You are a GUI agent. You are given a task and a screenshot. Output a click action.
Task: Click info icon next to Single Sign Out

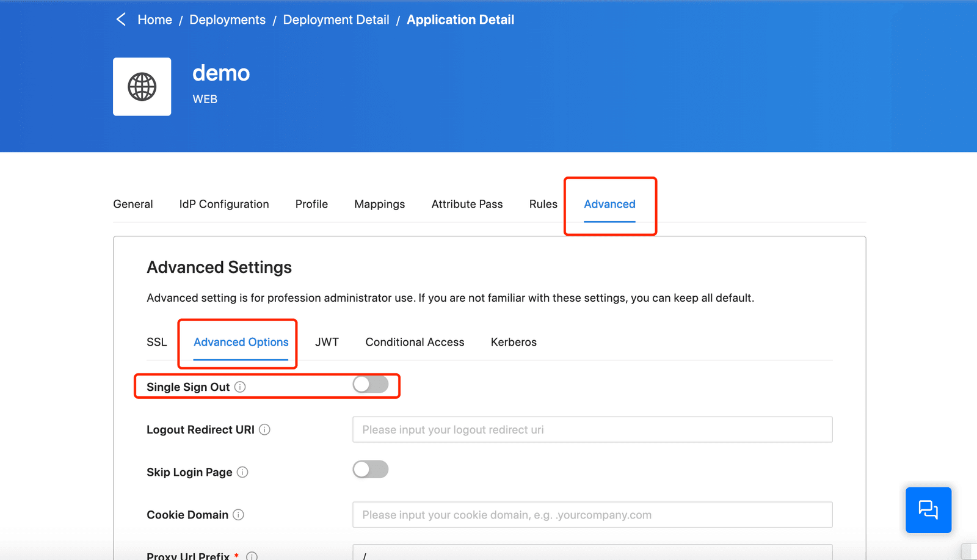coord(240,387)
